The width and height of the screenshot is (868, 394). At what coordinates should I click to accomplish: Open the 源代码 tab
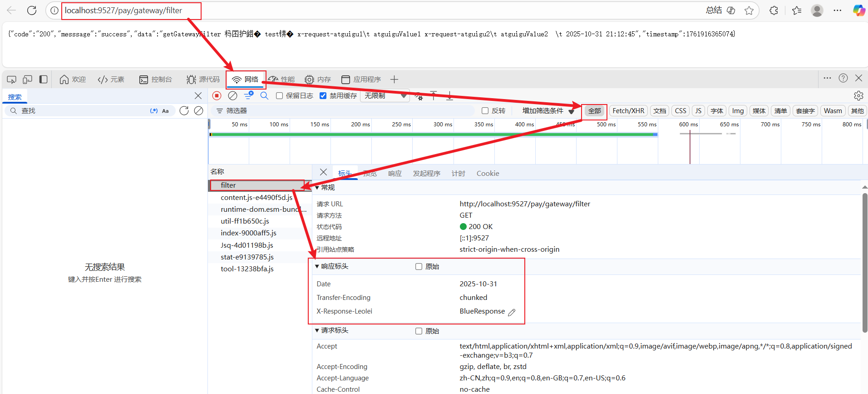click(203, 80)
